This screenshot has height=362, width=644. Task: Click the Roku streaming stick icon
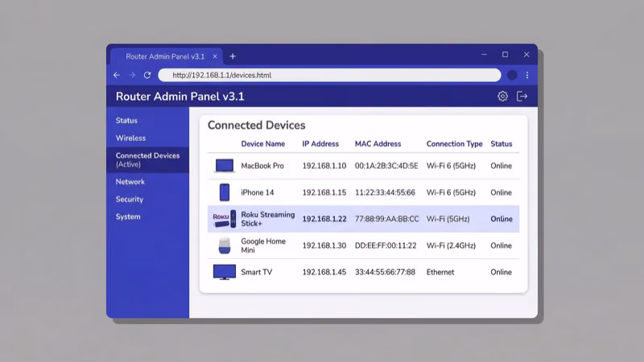coord(225,219)
